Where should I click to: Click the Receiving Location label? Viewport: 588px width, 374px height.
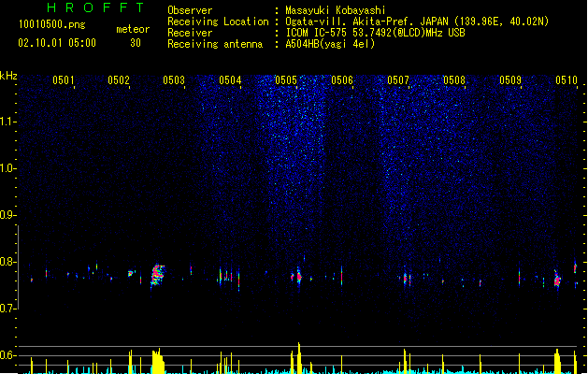(x=218, y=22)
